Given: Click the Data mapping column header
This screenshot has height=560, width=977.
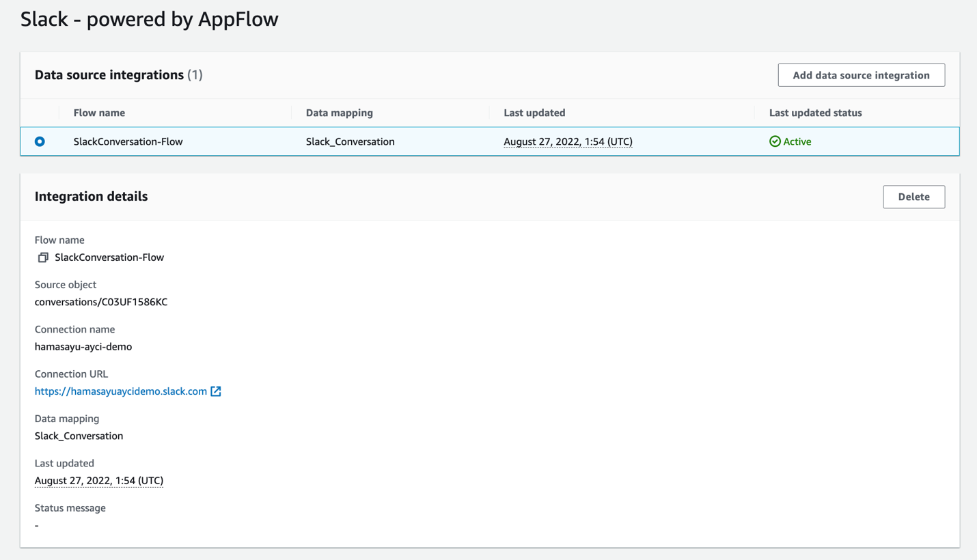Looking at the screenshot, I should pos(340,113).
